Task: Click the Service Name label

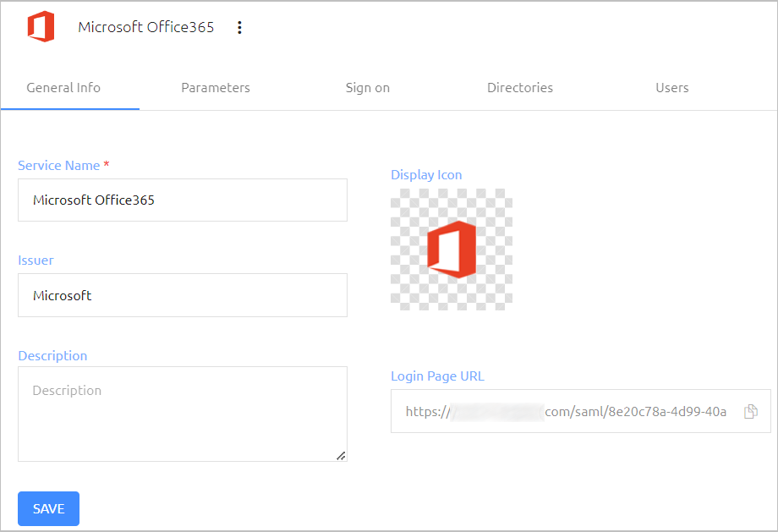Action: 58,165
